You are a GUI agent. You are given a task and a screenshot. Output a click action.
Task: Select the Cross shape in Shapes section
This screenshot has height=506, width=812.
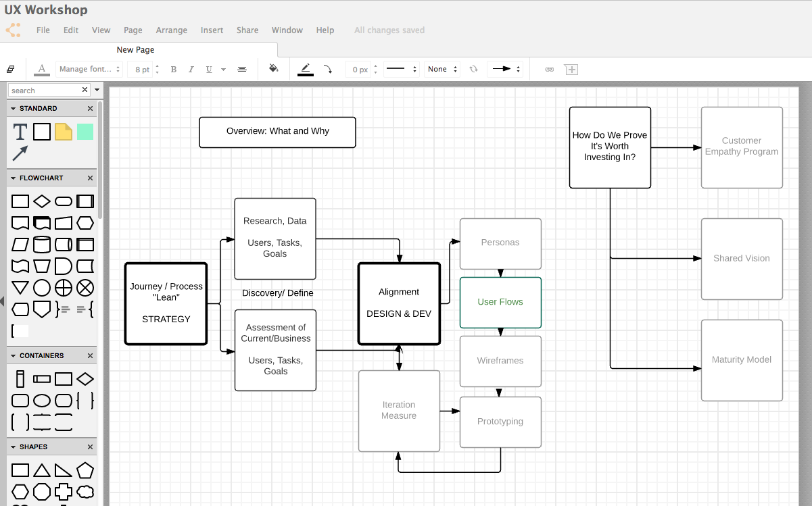[x=64, y=492]
